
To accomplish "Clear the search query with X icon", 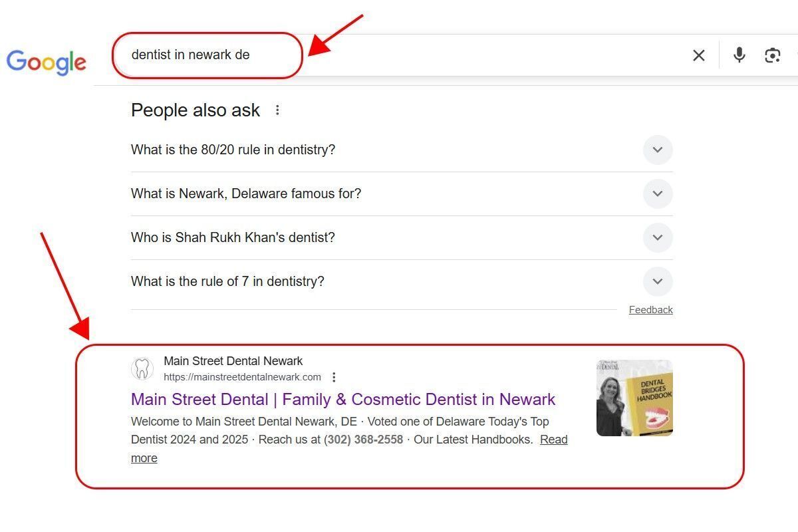I will pyautogui.click(x=699, y=55).
